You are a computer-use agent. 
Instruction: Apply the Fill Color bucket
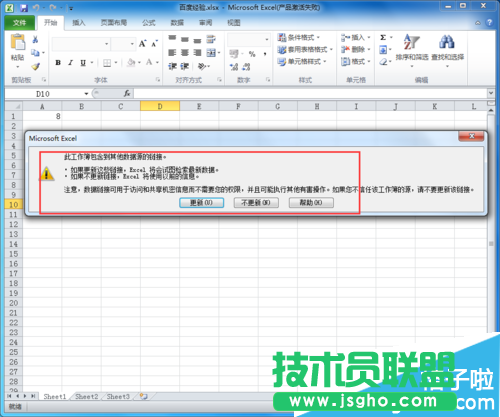click(132, 62)
